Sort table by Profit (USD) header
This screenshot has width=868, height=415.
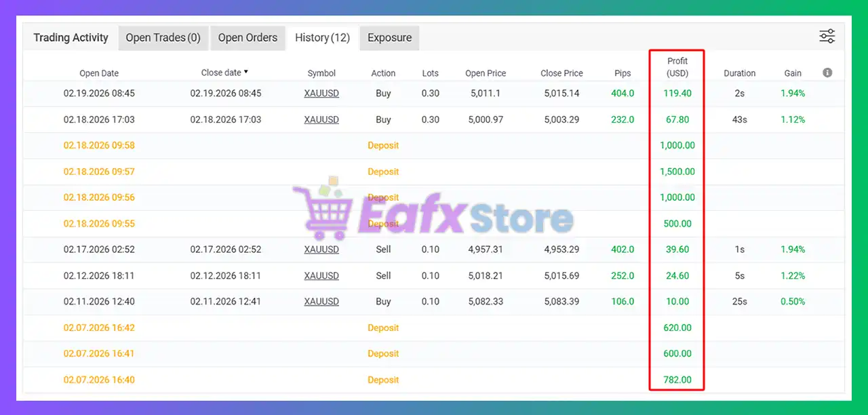[677, 67]
